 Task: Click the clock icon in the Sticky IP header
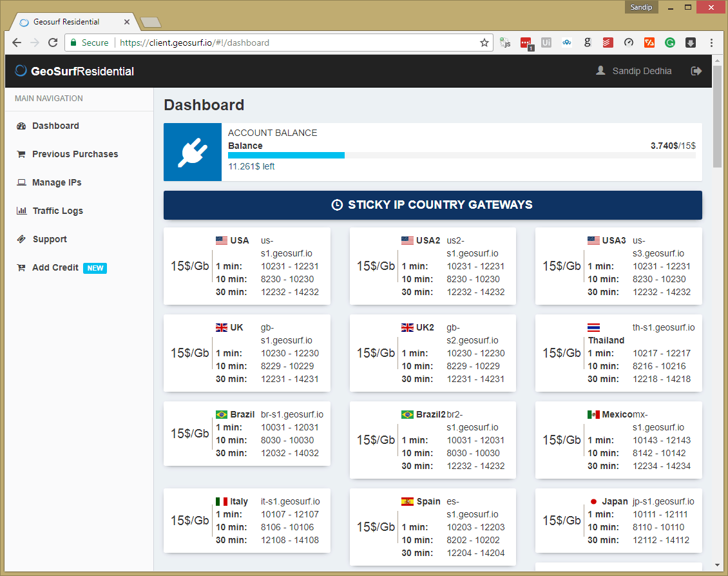click(x=337, y=205)
